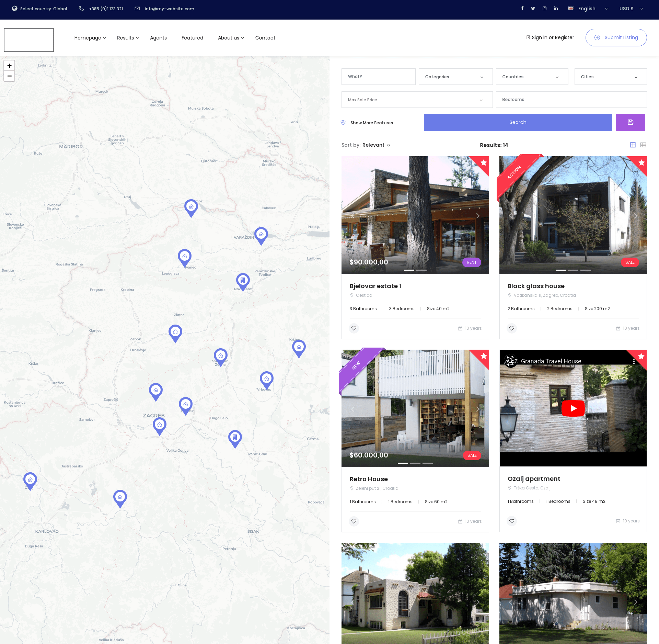Favorite the Black glass house listing
659x644 pixels.
coord(512,328)
